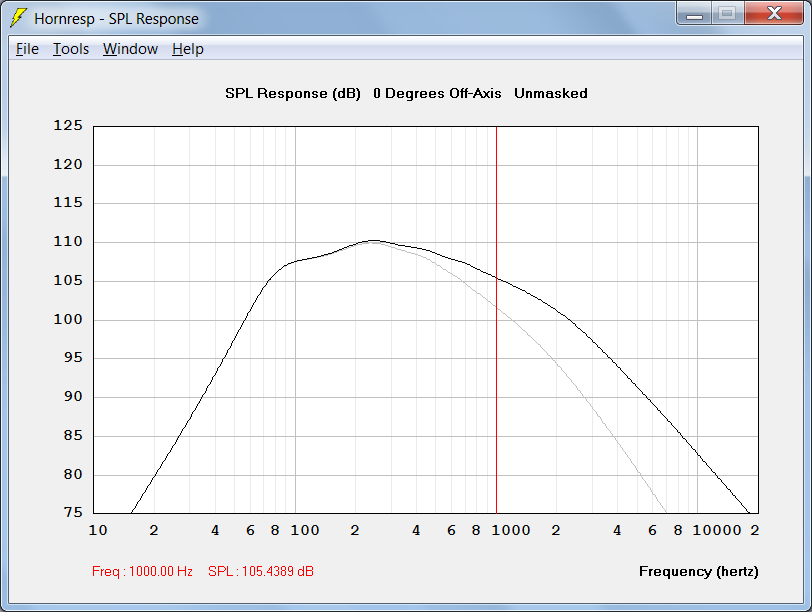The width and height of the screenshot is (812, 612).
Task: Open the Window menu
Action: [x=130, y=49]
